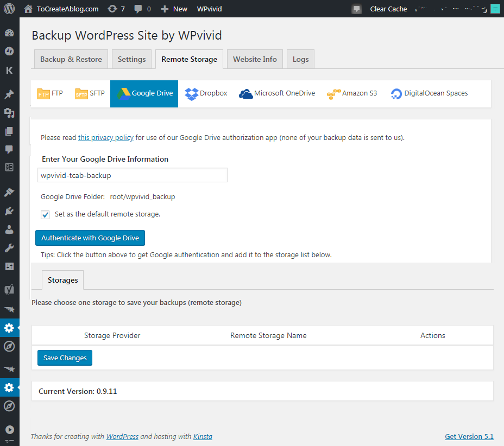Open this privacy policy link
504x446 pixels.
tap(106, 137)
